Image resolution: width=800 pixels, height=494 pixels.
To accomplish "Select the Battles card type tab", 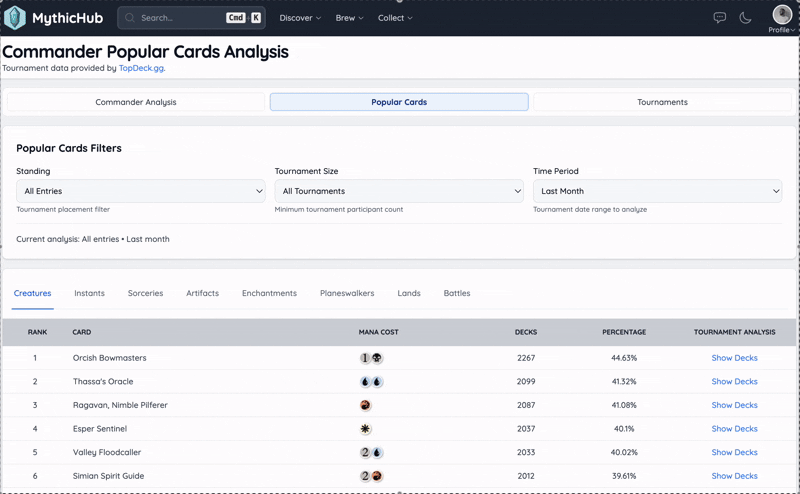I will 457,293.
